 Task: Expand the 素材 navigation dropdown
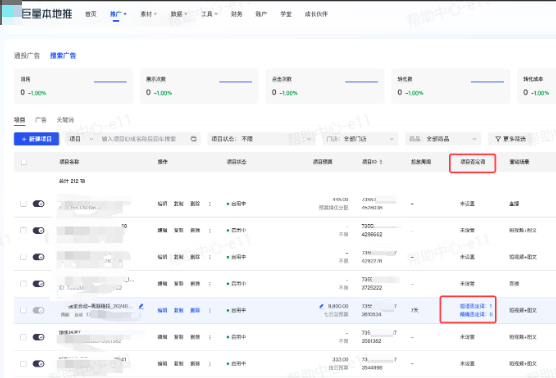click(x=149, y=14)
